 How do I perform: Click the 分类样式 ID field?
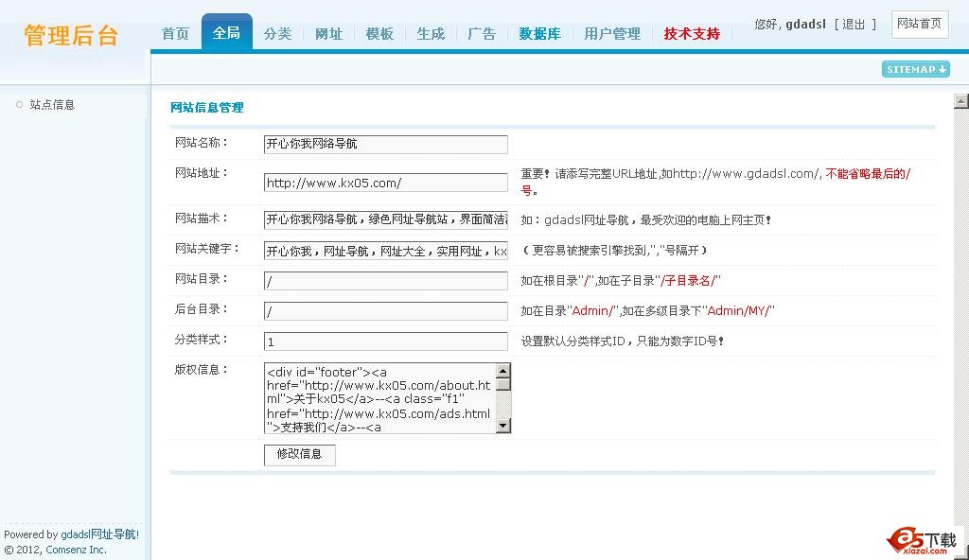click(x=385, y=342)
